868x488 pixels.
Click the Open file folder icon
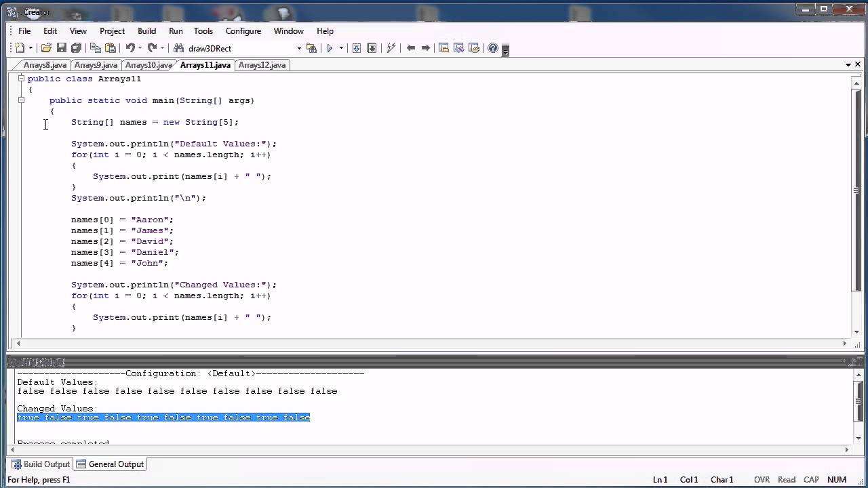[x=46, y=48]
